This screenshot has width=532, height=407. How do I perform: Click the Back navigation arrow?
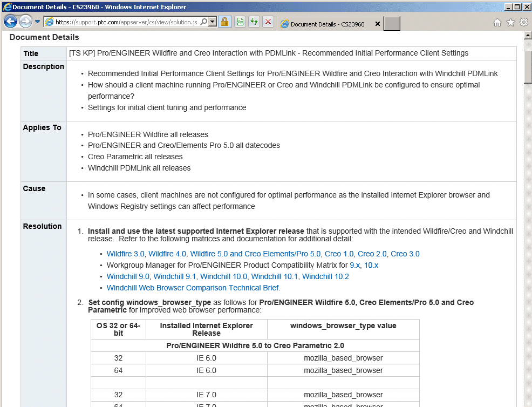coord(10,21)
